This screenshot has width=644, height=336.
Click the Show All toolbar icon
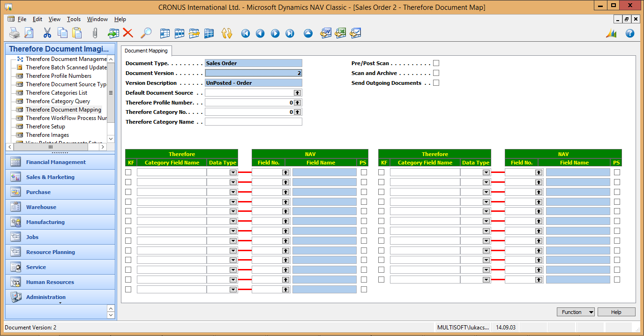coord(209,33)
